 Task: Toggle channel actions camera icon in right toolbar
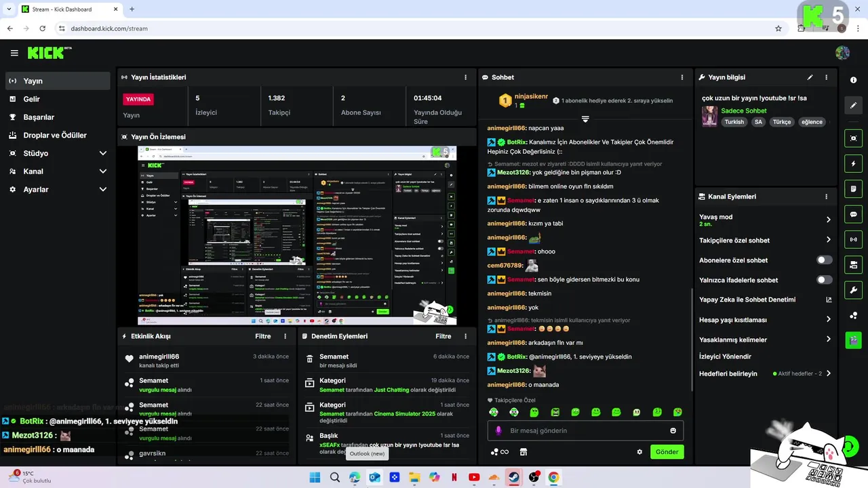853,264
